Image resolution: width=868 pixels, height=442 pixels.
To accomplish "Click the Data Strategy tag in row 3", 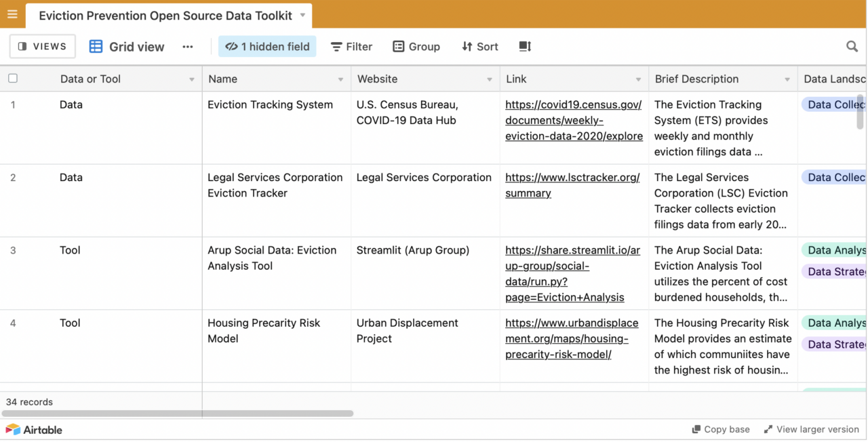I will (x=834, y=272).
